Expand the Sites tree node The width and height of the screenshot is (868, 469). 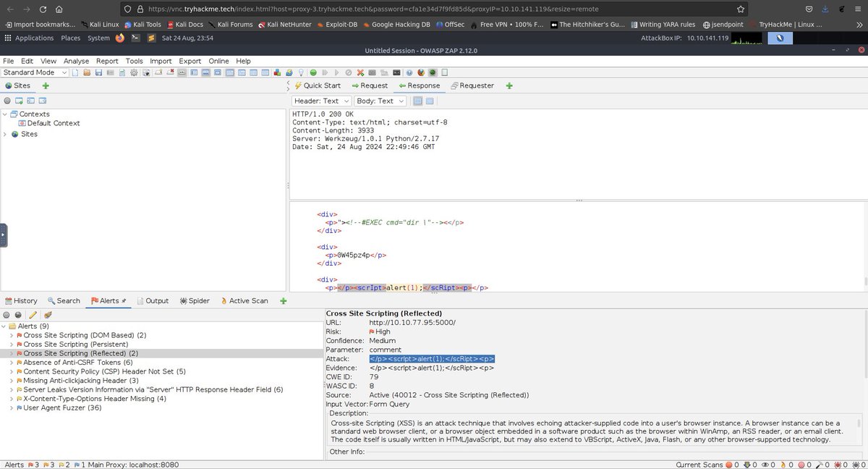coord(6,135)
